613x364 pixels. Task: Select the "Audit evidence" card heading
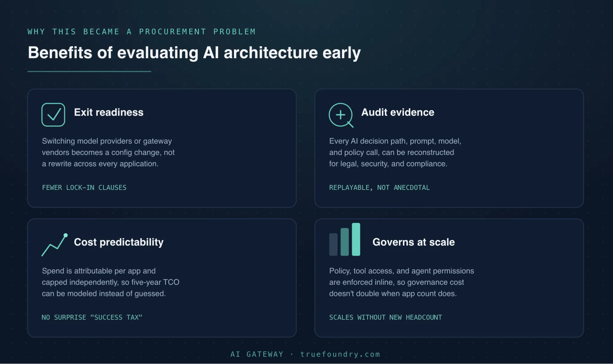398,112
